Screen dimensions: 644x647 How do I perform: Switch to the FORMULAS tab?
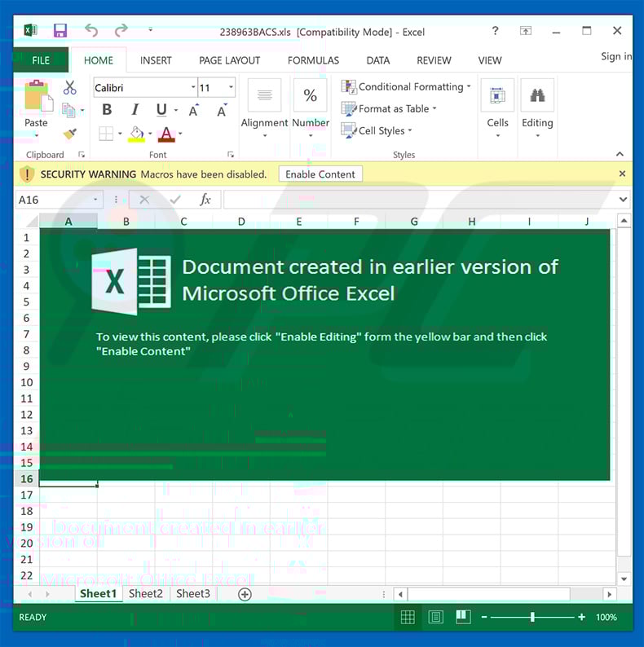pyautogui.click(x=313, y=60)
